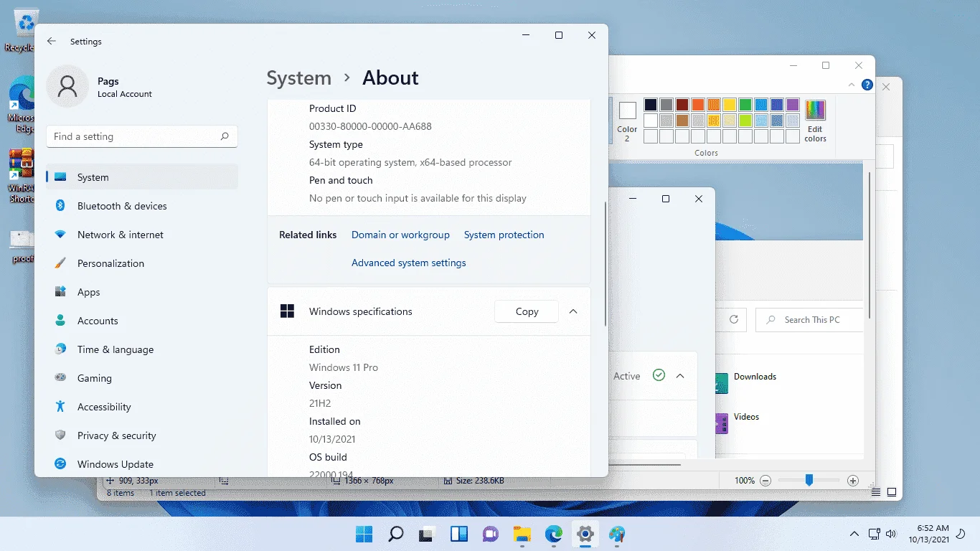The height and width of the screenshot is (551, 980).
Task: Select Accessibility in the sidebar
Action: (141, 407)
